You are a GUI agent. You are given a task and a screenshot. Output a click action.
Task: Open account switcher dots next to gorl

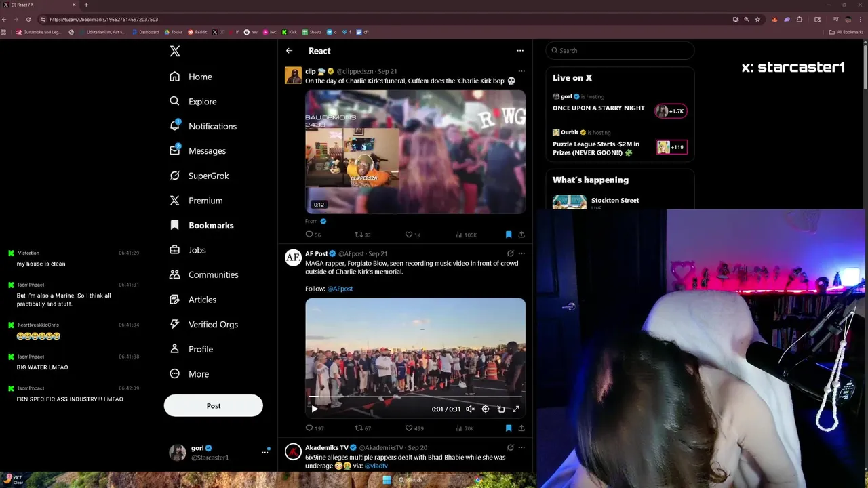[265, 452]
